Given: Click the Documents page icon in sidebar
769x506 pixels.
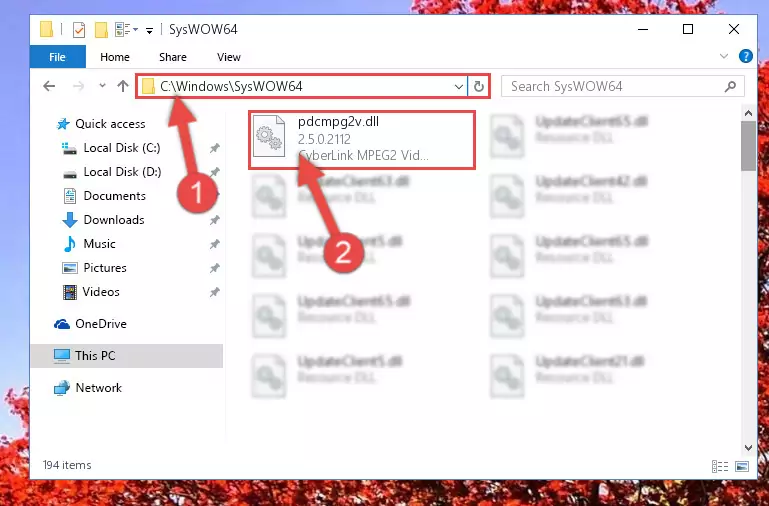Looking at the screenshot, I should 70,196.
